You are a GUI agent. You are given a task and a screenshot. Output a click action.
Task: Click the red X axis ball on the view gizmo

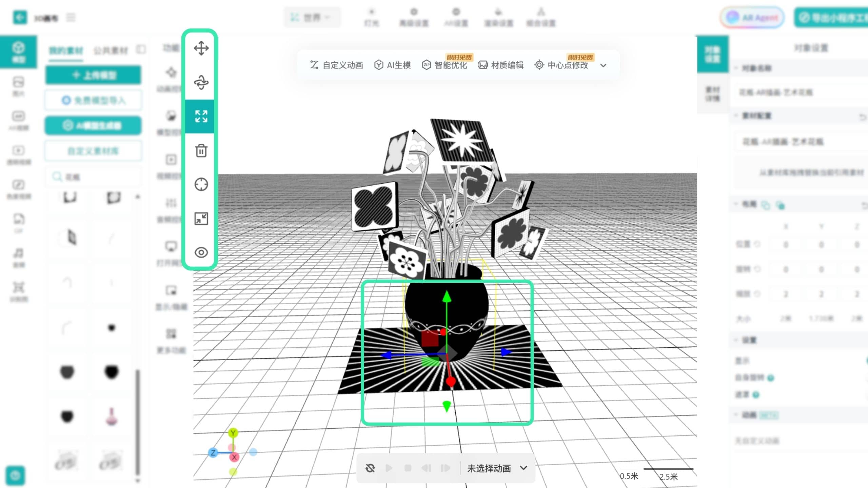click(x=234, y=457)
